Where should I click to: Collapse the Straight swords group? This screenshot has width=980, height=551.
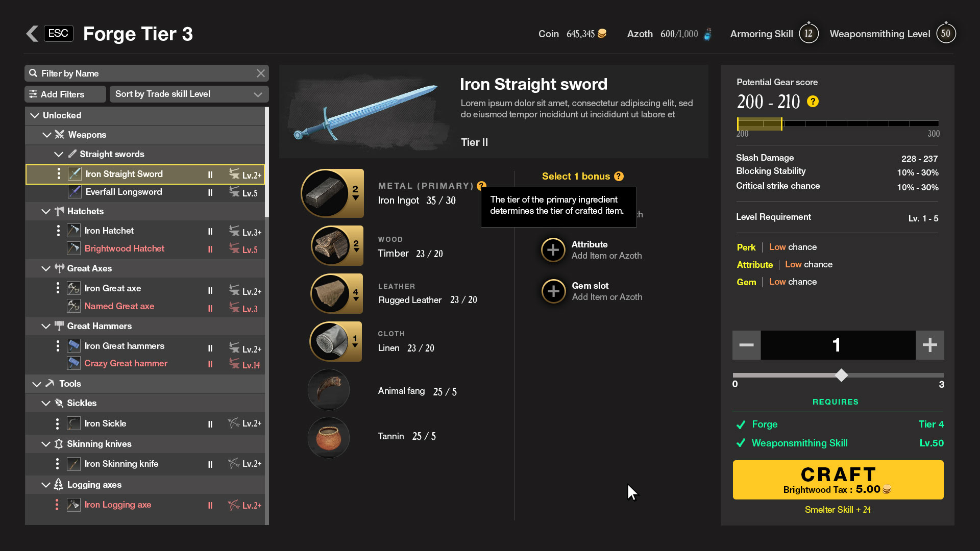[x=58, y=154]
